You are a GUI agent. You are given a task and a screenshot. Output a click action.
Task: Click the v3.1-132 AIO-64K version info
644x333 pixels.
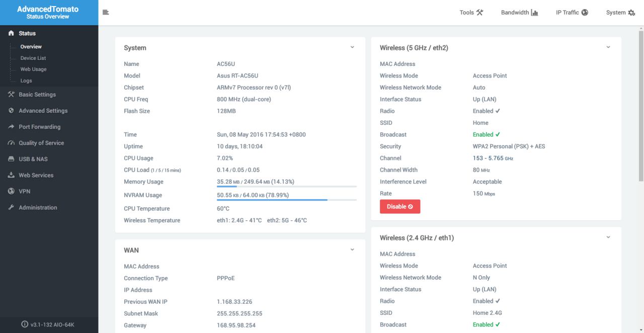pos(48,324)
